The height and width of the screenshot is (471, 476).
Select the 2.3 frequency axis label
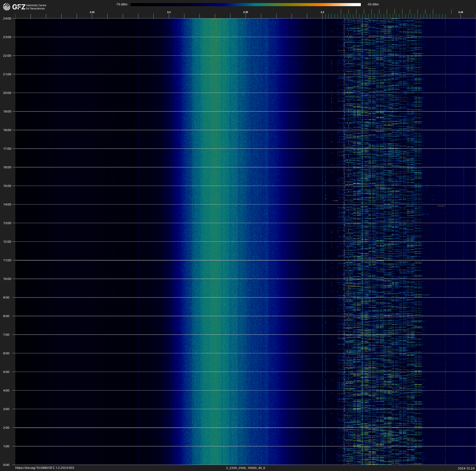coord(169,12)
